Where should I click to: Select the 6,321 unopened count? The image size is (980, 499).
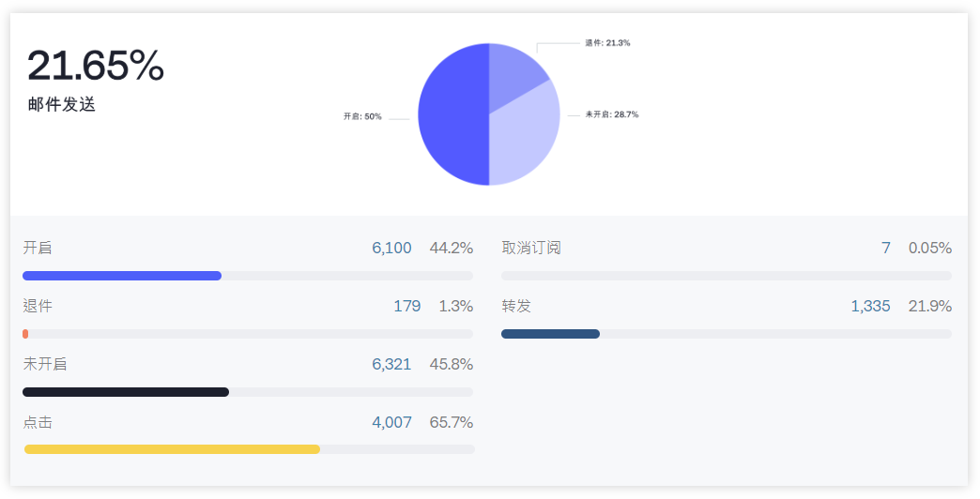click(391, 365)
